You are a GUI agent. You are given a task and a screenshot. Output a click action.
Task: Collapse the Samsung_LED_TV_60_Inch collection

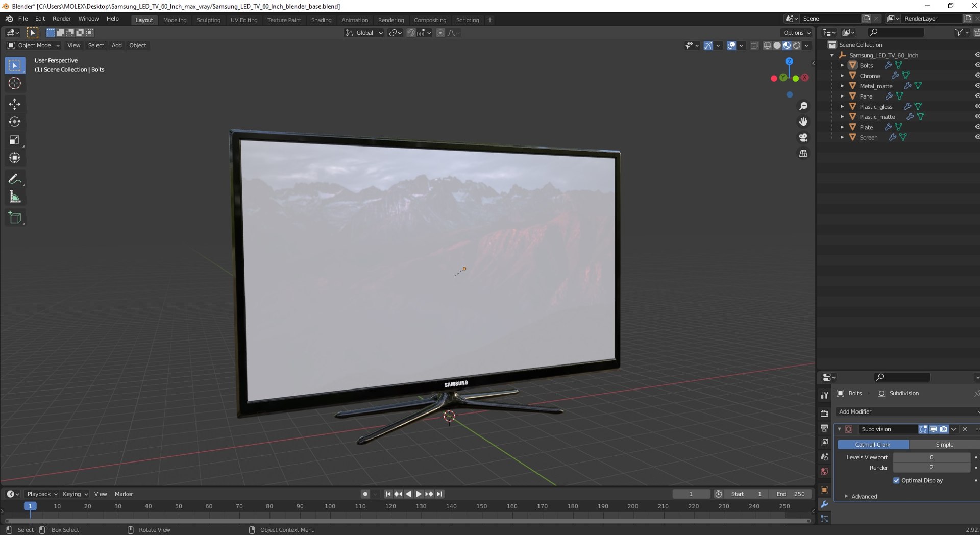pos(832,55)
